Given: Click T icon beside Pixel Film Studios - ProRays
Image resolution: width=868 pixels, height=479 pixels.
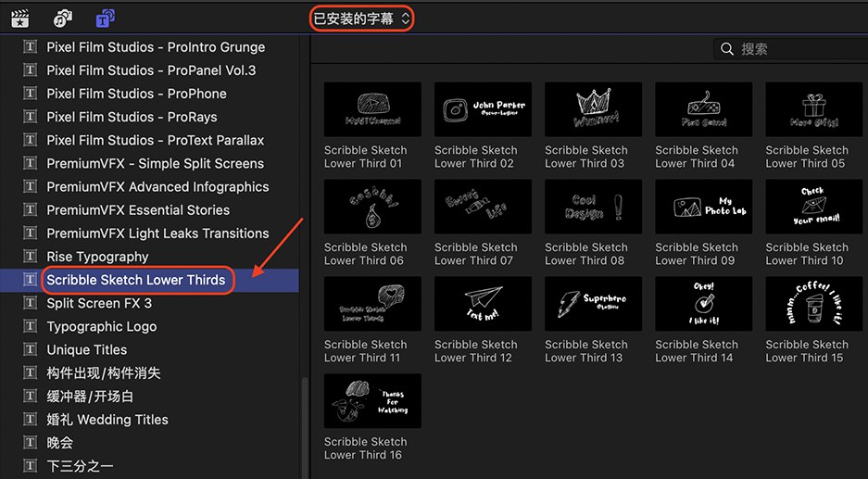Looking at the screenshot, I should click(x=30, y=117).
